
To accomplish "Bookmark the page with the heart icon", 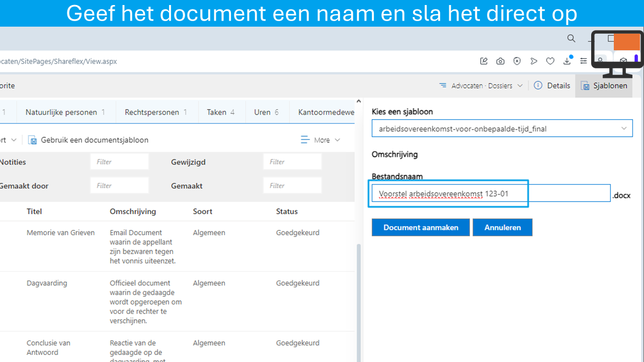I will pos(550,61).
